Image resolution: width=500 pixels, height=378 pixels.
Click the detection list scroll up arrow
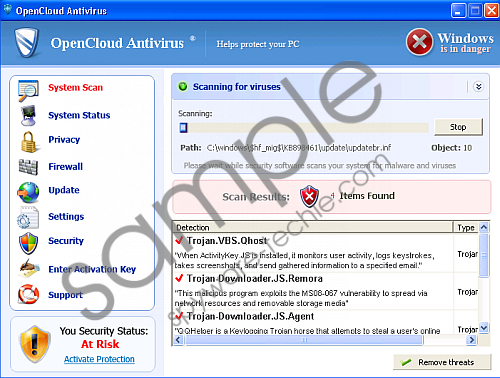(484, 227)
